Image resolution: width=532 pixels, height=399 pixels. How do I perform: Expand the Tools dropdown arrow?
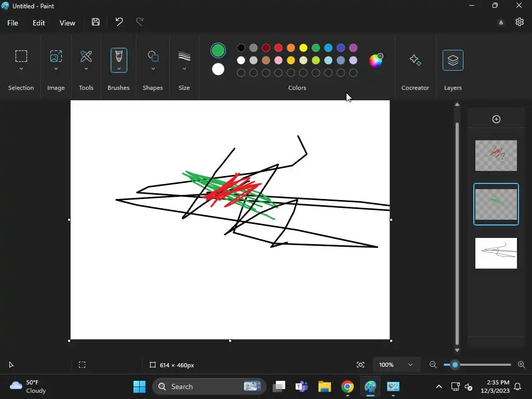86,69
